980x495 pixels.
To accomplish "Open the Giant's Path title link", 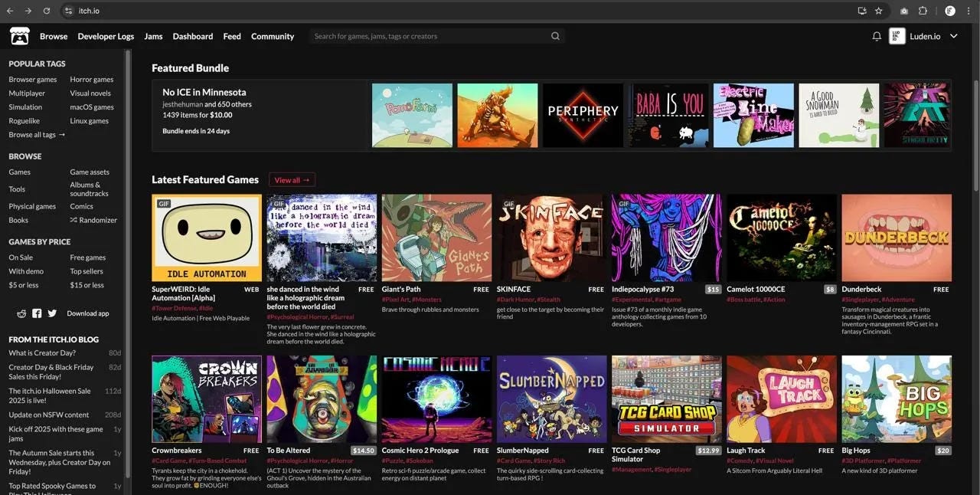I will coord(401,290).
